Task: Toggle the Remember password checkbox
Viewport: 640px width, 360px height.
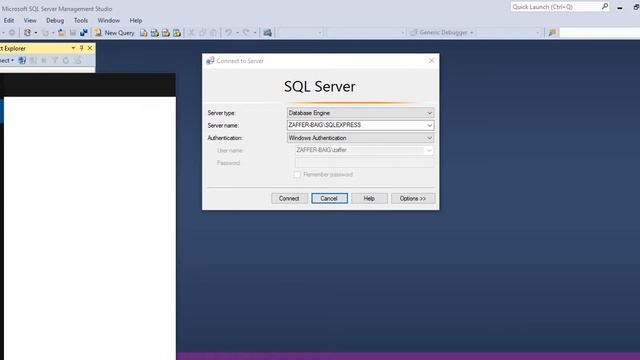Action: pyautogui.click(x=297, y=175)
